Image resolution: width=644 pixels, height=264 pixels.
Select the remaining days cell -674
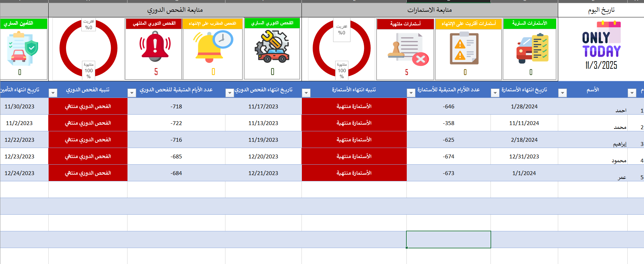[448, 156]
